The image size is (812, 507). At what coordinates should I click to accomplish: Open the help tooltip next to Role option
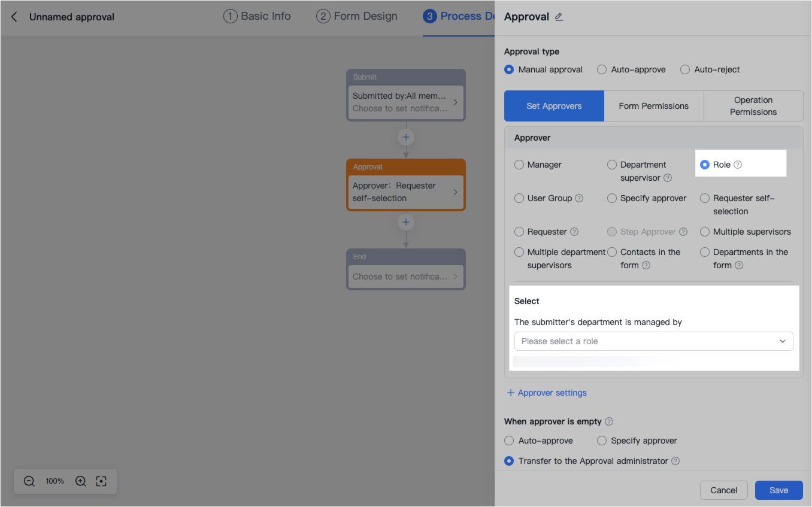(x=737, y=164)
